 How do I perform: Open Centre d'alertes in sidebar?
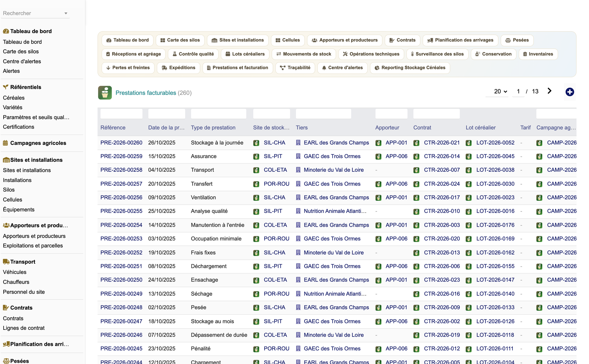pos(22,61)
